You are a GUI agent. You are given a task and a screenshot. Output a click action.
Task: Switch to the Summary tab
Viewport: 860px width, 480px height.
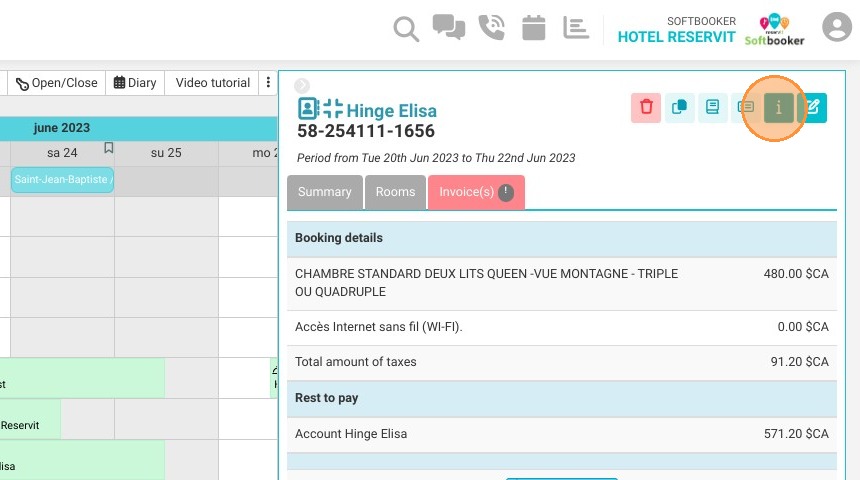[x=325, y=192]
